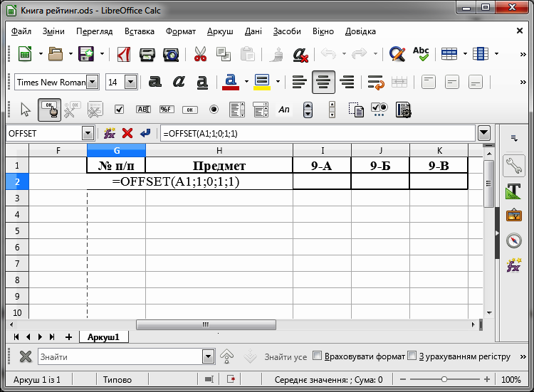Select column header H
534x392 pixels.
click(x=219, y=150)
